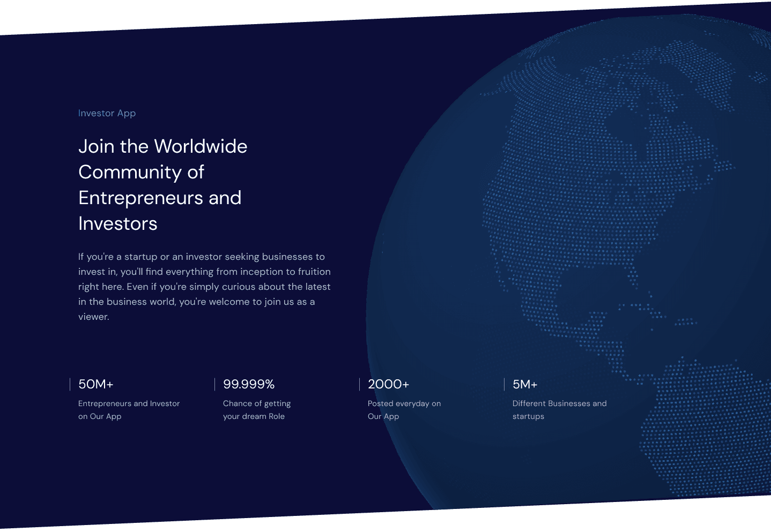The image size is (771, 532).
Task: Click 'Chance of getting your dream Role' caption
Action: (x=257, y=410)
